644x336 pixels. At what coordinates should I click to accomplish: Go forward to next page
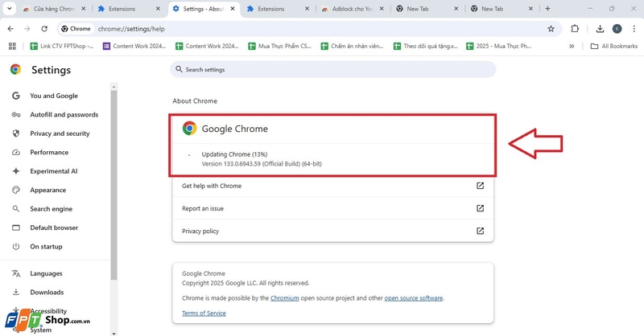[27, 29]
